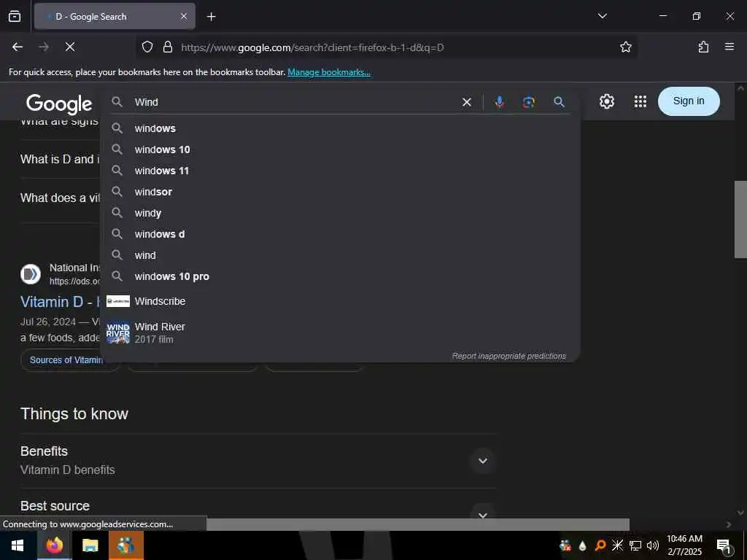
Task: Open Firefox View icon at tab strip start
Action: pyautogui.click(x=15, y=17)
